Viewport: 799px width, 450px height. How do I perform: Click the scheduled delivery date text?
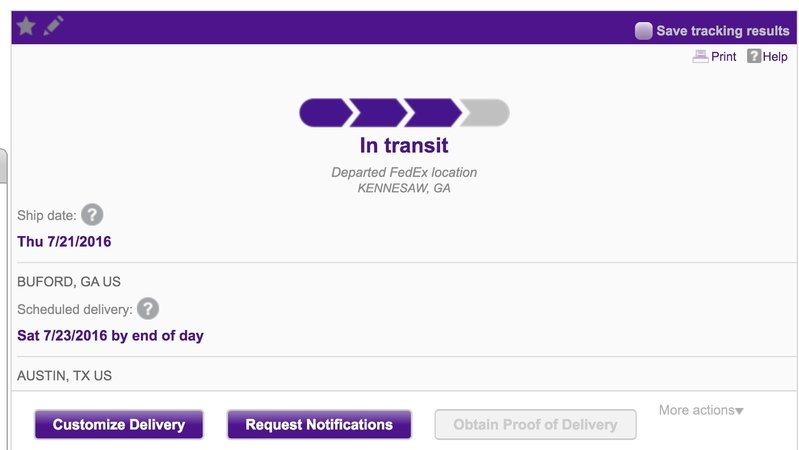[x=111, y=336]
